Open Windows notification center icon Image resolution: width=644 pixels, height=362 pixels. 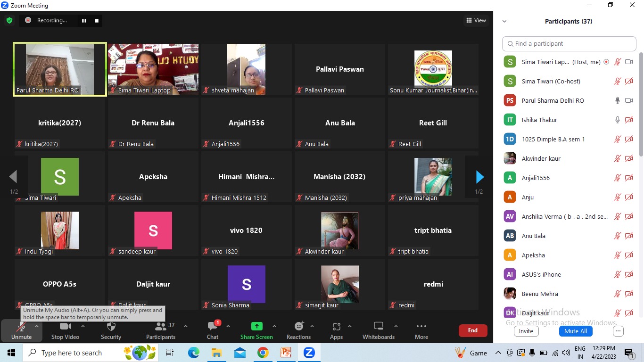click(x=629, y=353)
